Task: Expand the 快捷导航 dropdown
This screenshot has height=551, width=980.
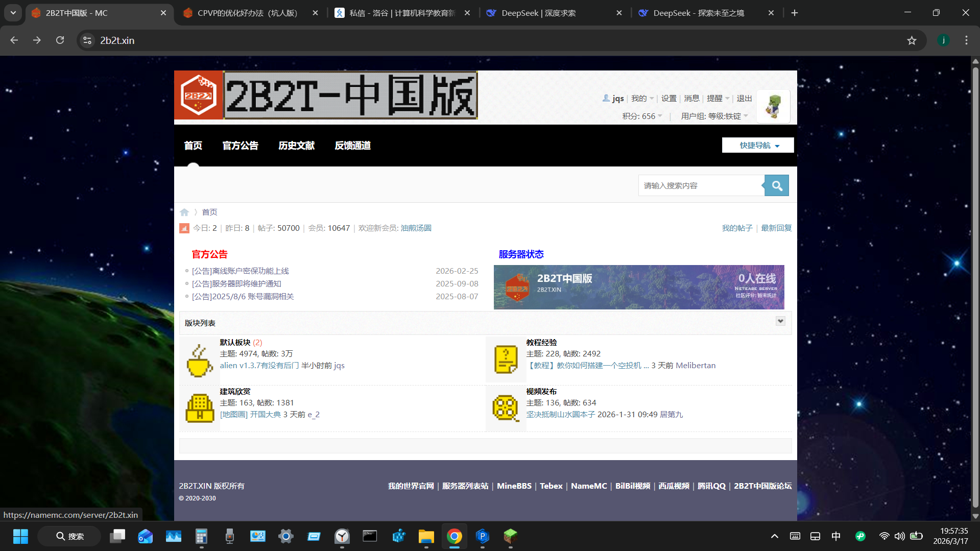Action: [757, 145]
